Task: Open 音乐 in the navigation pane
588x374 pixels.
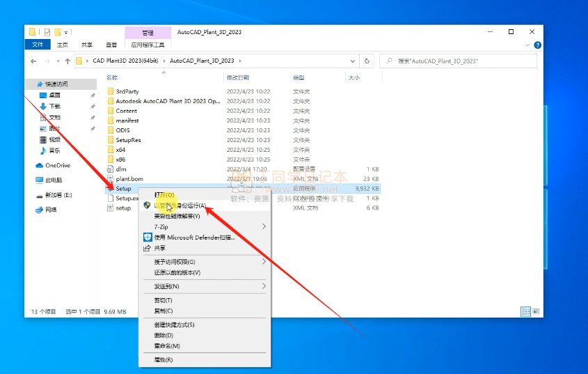Action: tap(55, 150)
